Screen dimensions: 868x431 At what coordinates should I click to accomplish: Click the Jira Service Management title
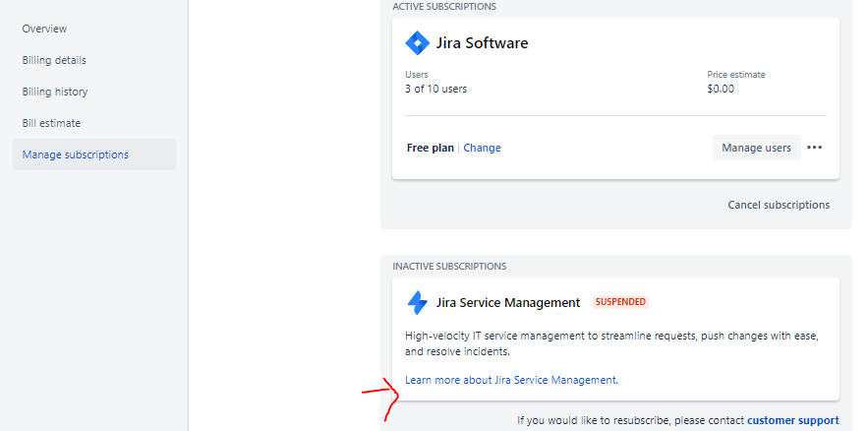507,303
